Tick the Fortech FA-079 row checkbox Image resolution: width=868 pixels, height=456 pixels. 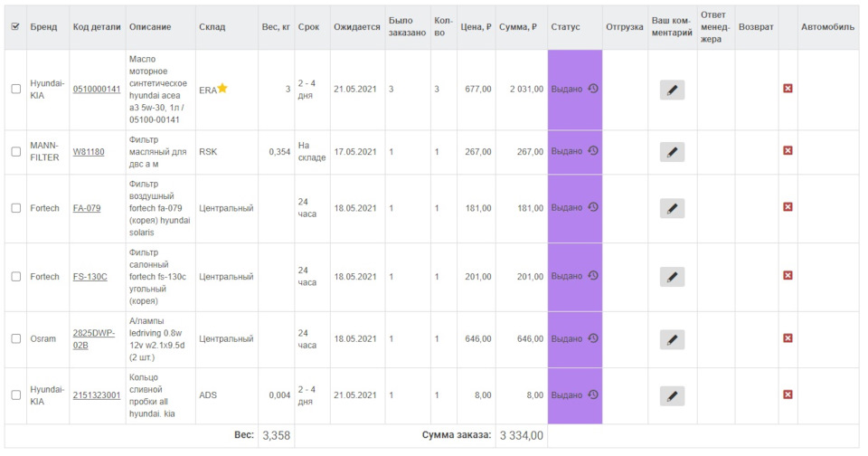coord(15,208)
